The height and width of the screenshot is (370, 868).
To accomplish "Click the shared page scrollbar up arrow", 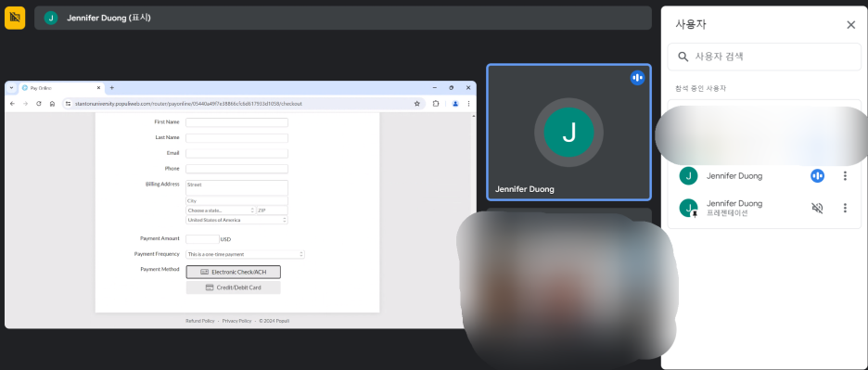I will point(473,116).
